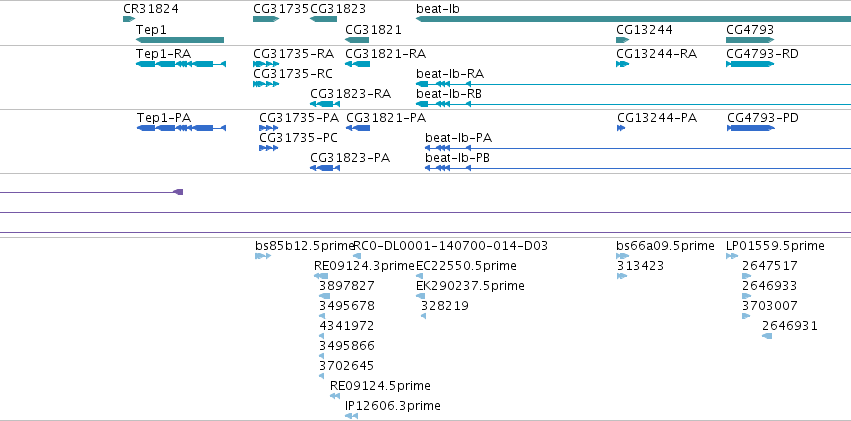Select the beat-Ib-PA label
851x421 pixels.
coord(459,138)
